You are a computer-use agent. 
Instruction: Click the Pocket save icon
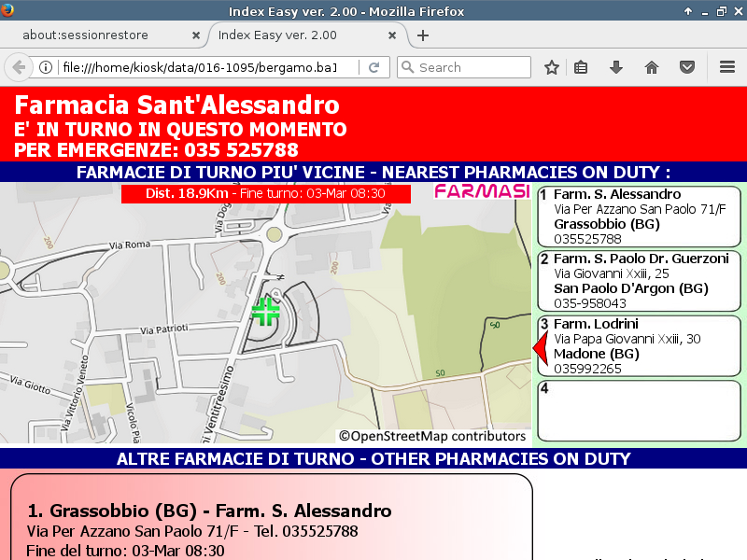(686, 67)
